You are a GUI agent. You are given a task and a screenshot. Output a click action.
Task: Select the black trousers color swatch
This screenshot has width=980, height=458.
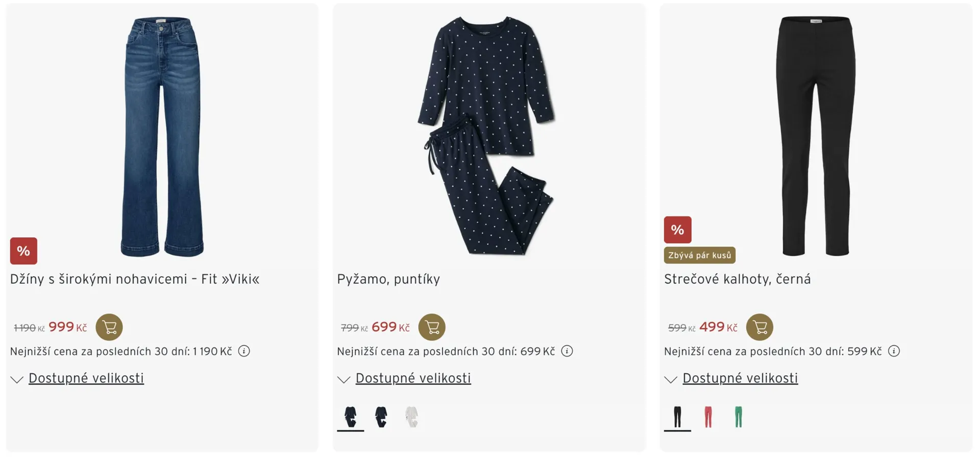tap(677, 417)
